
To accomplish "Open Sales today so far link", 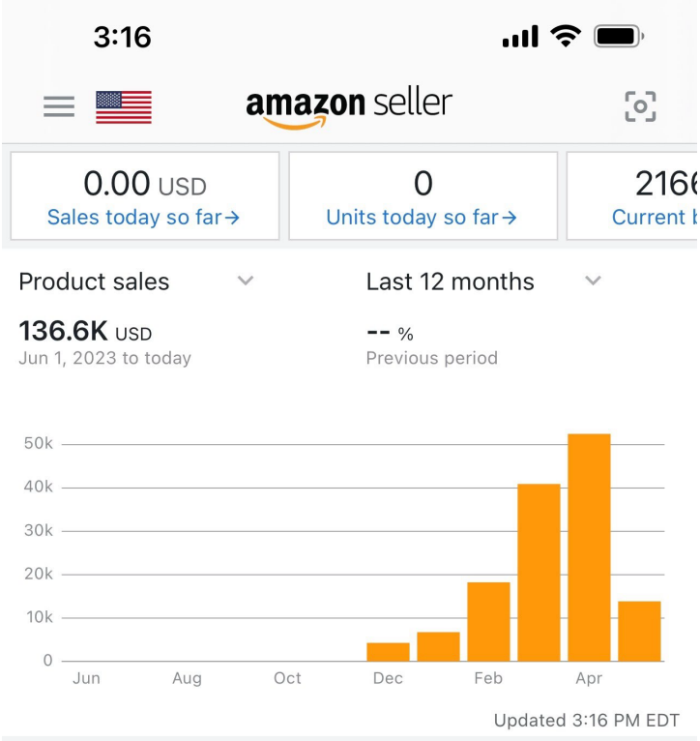I will (144, 217).
